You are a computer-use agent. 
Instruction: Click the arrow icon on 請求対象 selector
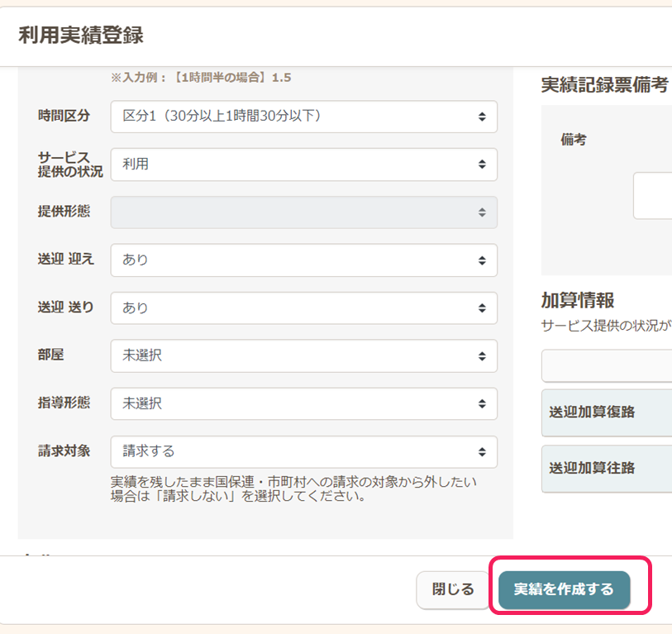(482, 452)
